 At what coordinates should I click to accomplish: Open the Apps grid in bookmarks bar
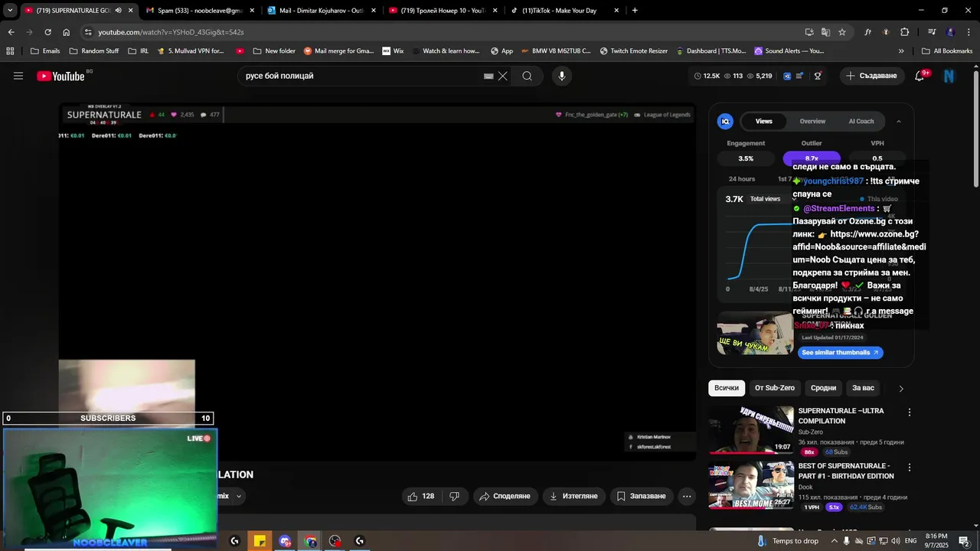point(10,51)
